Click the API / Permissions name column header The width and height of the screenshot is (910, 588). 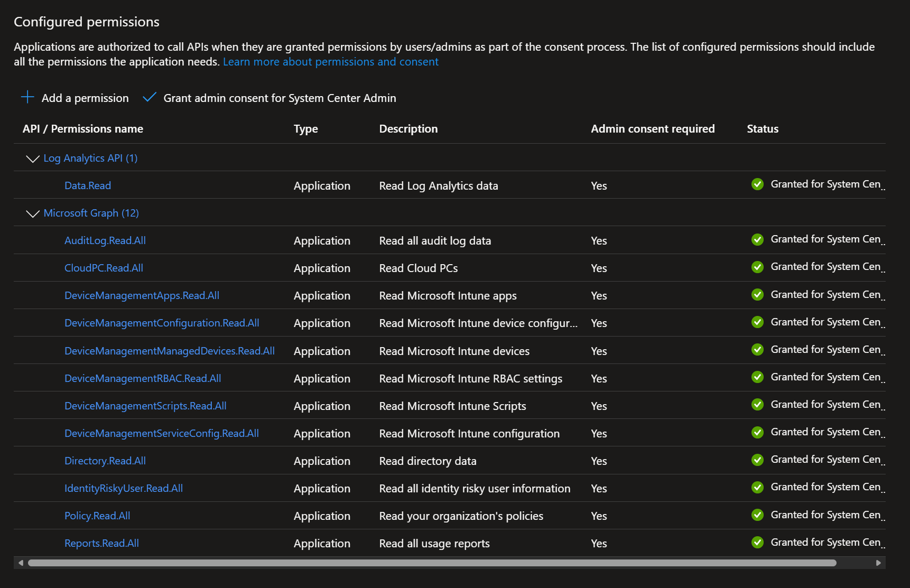click(x=83, y=129)
